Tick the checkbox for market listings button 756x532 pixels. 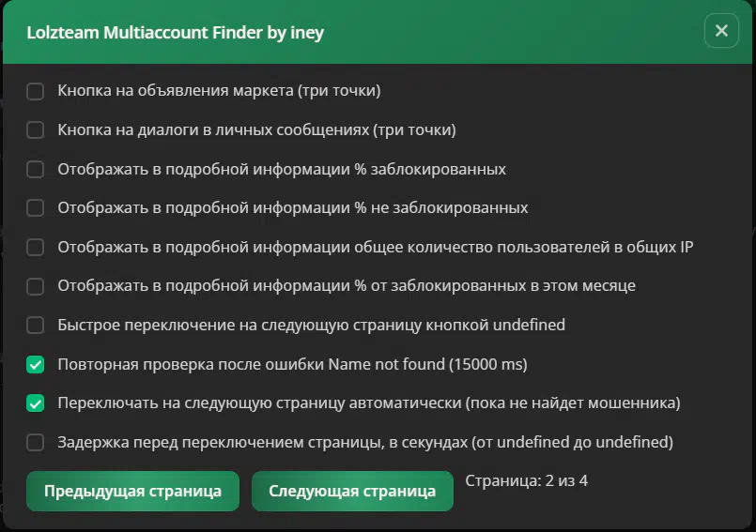(x=36, y=91)
